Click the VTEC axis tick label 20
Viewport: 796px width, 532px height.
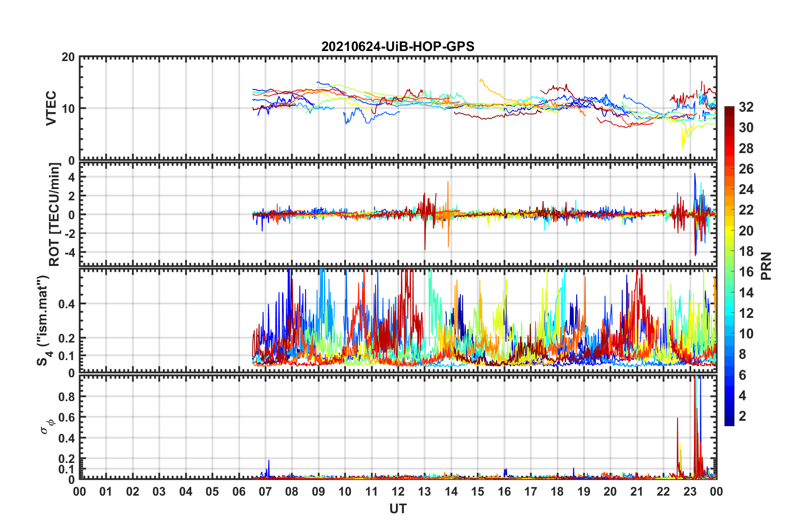point(68,57)
